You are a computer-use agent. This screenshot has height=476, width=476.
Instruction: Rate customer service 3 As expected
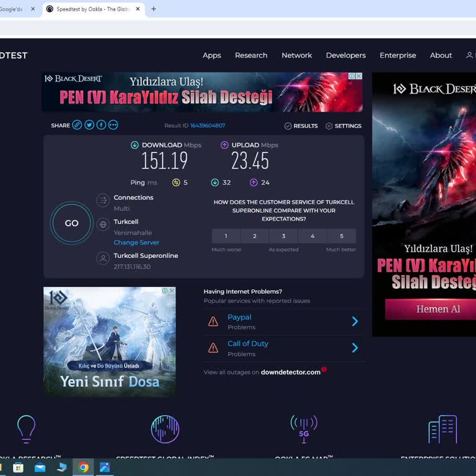tap(283, 236)
